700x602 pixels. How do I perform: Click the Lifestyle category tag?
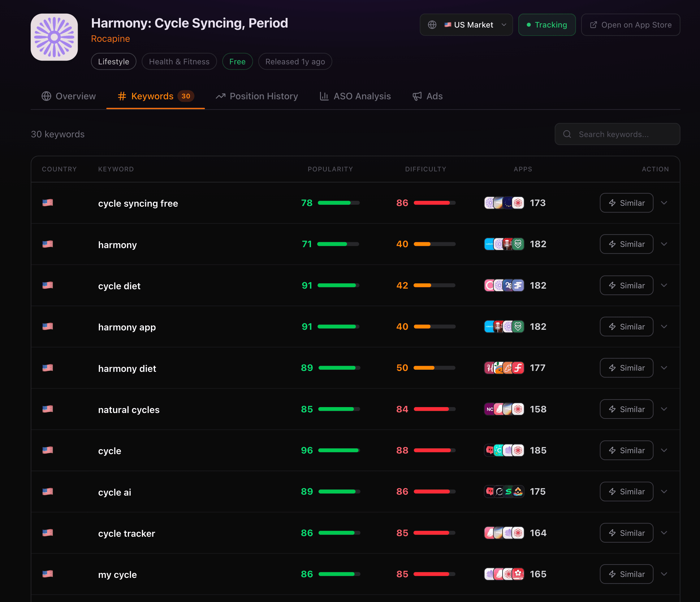[x=114, y=62]
